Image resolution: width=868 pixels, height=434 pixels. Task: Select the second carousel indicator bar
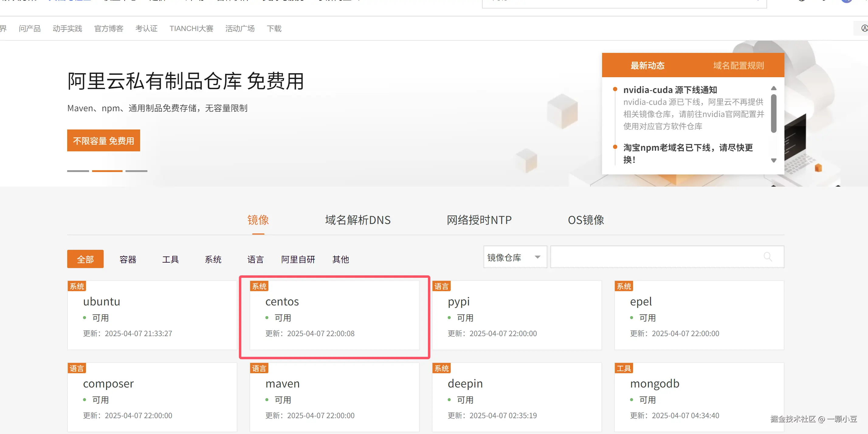[x=107, y=171]
